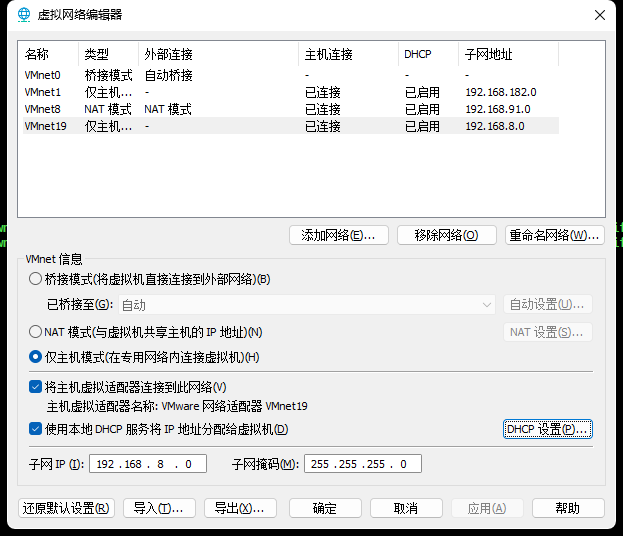
Task: Click subnet address 192.168.182.0
Action: pyautogui.click(x=501, y=92)
